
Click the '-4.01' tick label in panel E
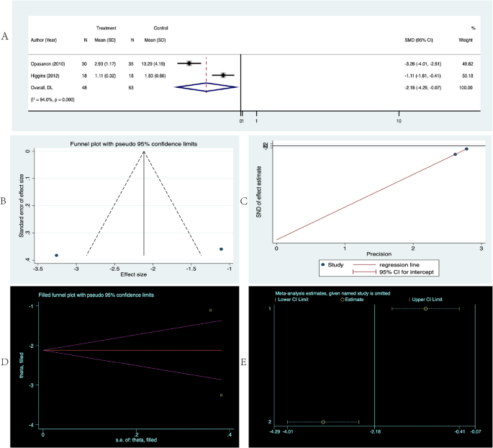(289, 431)
